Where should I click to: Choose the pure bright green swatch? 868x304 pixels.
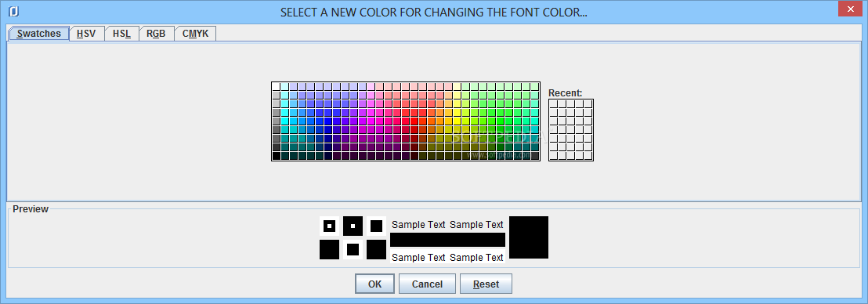[501, 121]
